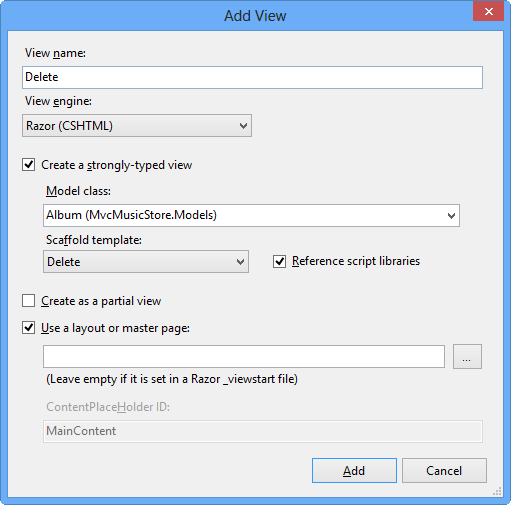Viewport: 511px width, 505px height.
Task: Click the layout page path field
Action: coord(244,357)
